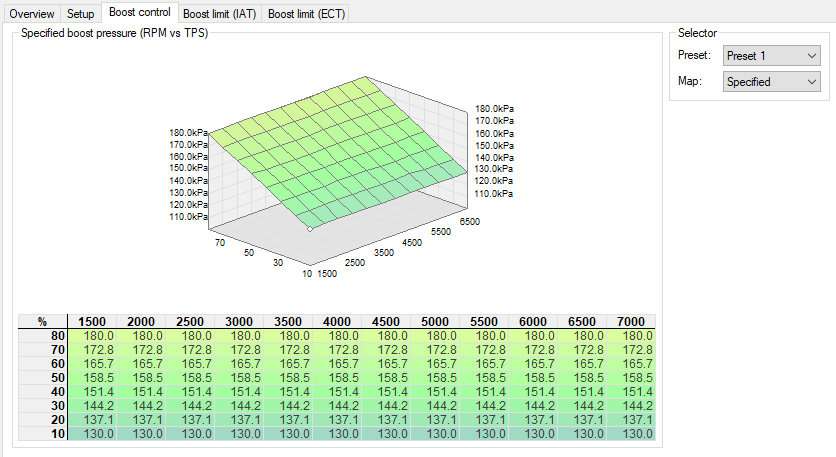Select cell 180.0 at 4500 RPM, 80%
The width and height of the screenshot is (836, 457).
click(x=386, y=336)
